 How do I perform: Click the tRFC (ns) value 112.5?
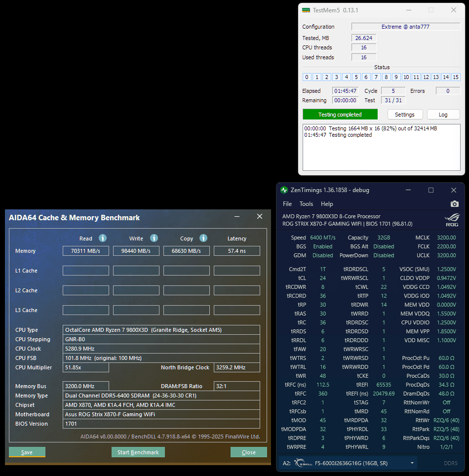(x=323, y=385)
